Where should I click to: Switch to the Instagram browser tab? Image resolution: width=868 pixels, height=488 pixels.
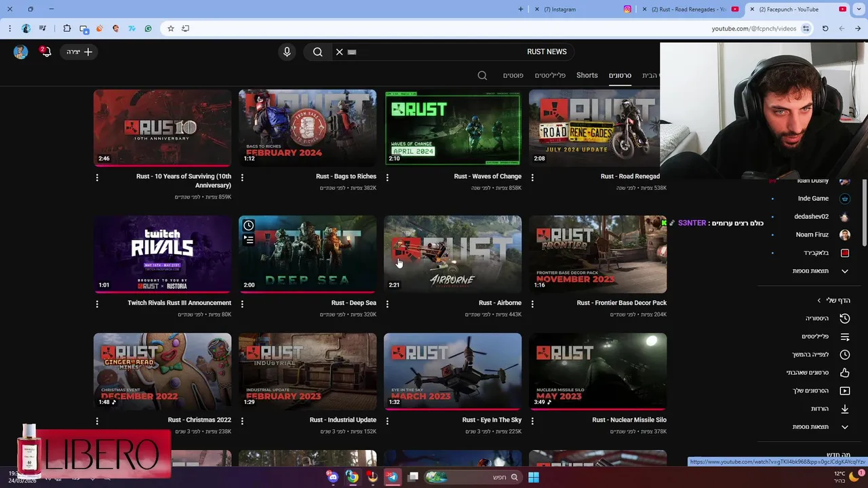click(585, 9)
